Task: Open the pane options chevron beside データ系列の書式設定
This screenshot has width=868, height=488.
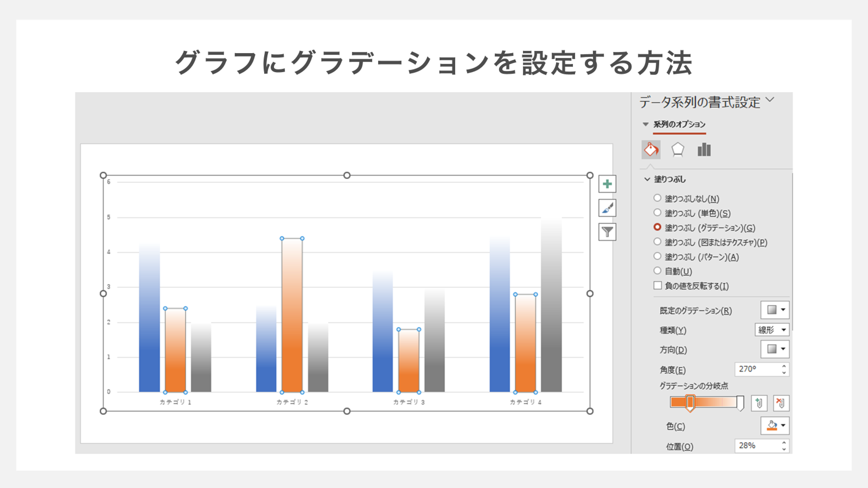Action: pyautogui.click(x=770, y=100)
